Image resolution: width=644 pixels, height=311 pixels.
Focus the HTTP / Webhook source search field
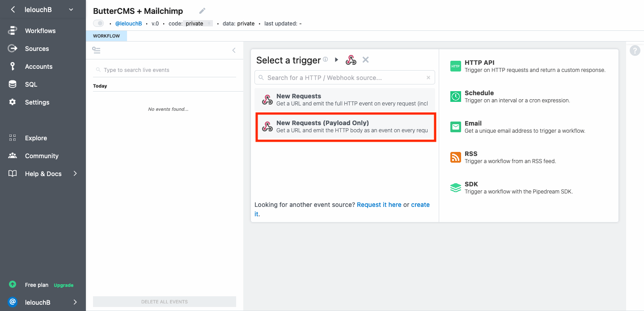345,77
